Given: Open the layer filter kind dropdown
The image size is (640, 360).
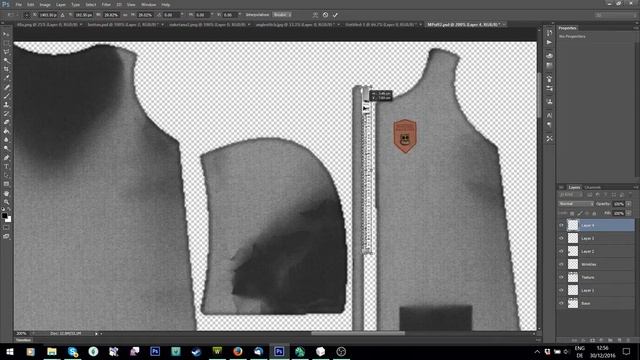Looking at the screenshot, I should (x=571, y=195).
